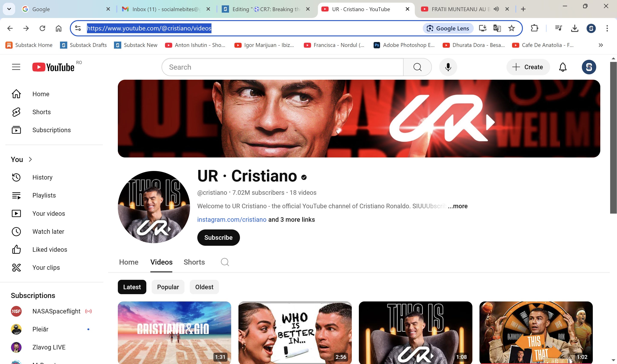Play the Cristiano & Gio video thumbnail

click(x=174, y=333)
